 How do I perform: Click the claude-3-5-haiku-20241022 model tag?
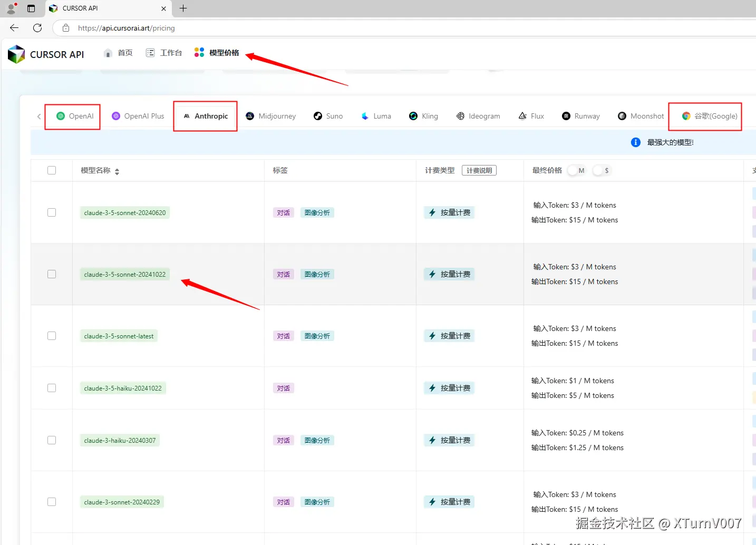click(123, 388)
